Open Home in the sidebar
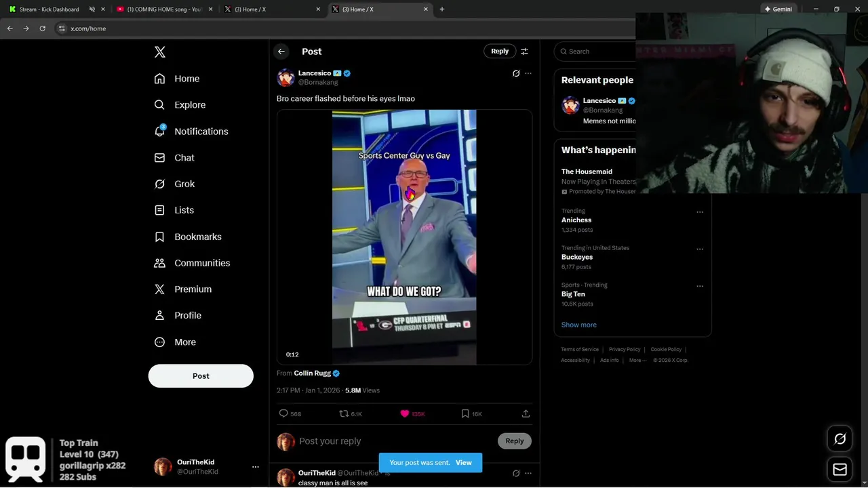The width and height of the screenshot is (868, 488). pyautogui.click(x=177, y=79)
